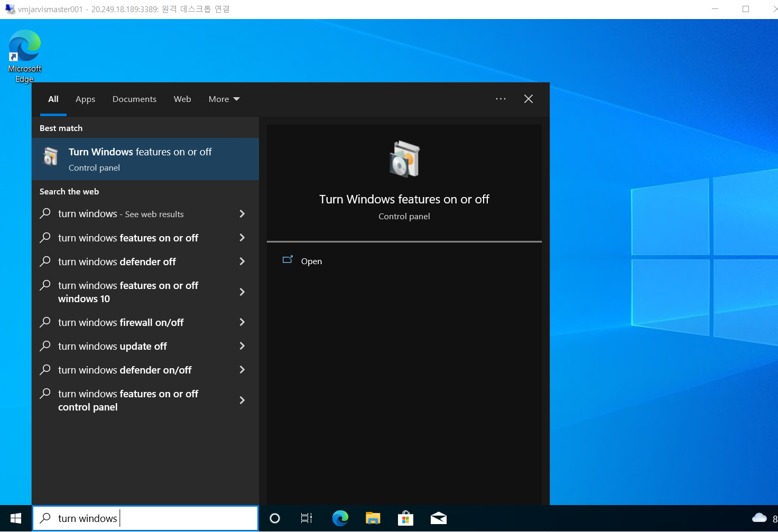Click magnifier icon beside 'turn windows update off'

pyautogui.click(x=45, y=346)
